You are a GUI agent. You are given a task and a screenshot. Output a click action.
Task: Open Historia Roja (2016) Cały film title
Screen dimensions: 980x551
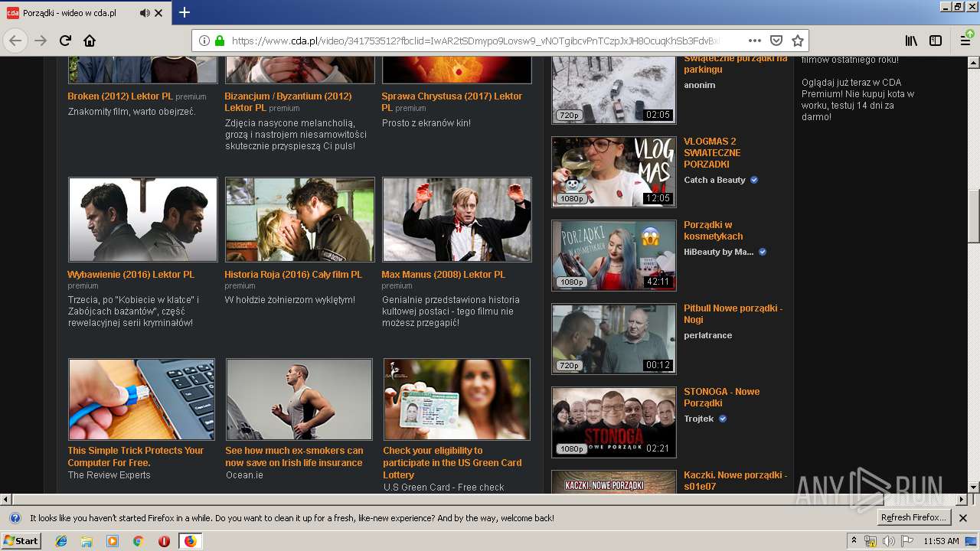tap(293, 274)
